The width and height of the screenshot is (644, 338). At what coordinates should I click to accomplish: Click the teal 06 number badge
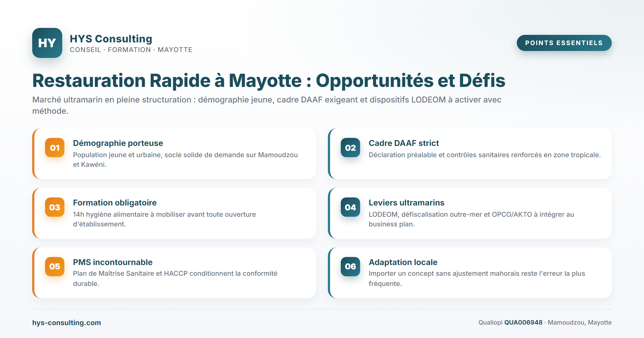tap(350, 267)
